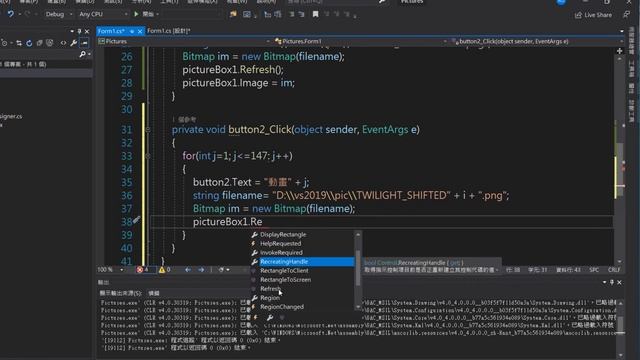
Task: Close the Solution Explorer panel
Action: [x=87, y=31]
